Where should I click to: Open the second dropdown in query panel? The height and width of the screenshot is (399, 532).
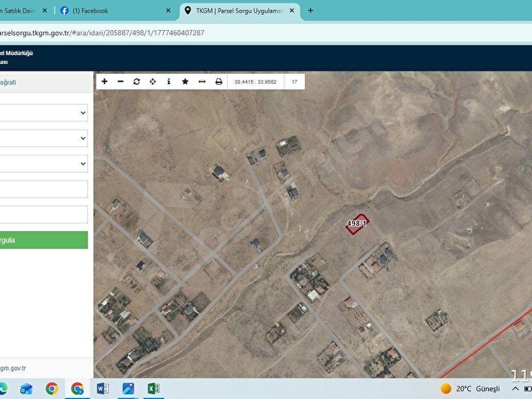tap(43, 138)
